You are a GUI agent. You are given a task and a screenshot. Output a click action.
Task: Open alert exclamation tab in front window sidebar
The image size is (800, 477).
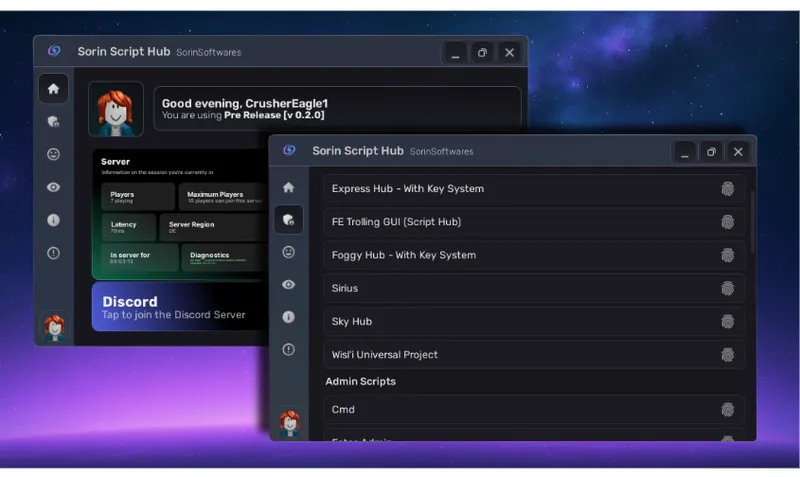pyautogui.click(x=288, y=349)
